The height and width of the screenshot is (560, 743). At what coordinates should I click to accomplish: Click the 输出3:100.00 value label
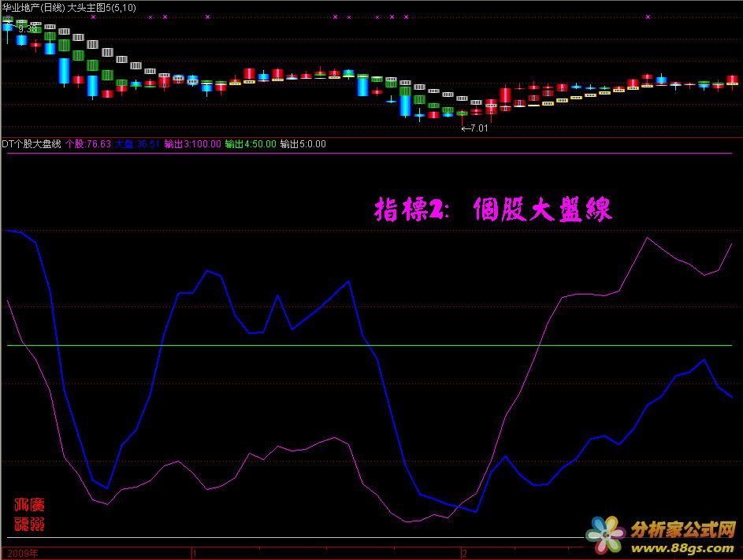[192, 144]
